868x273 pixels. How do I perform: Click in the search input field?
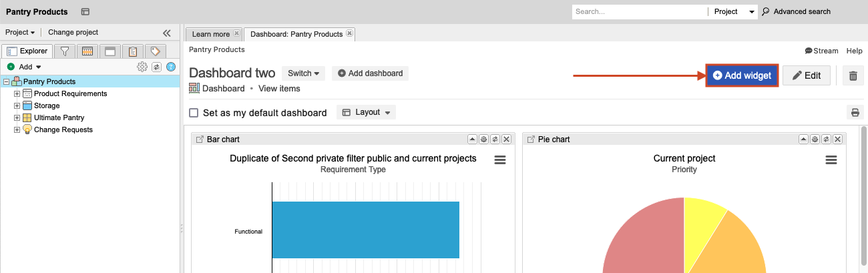coord(639,11)
